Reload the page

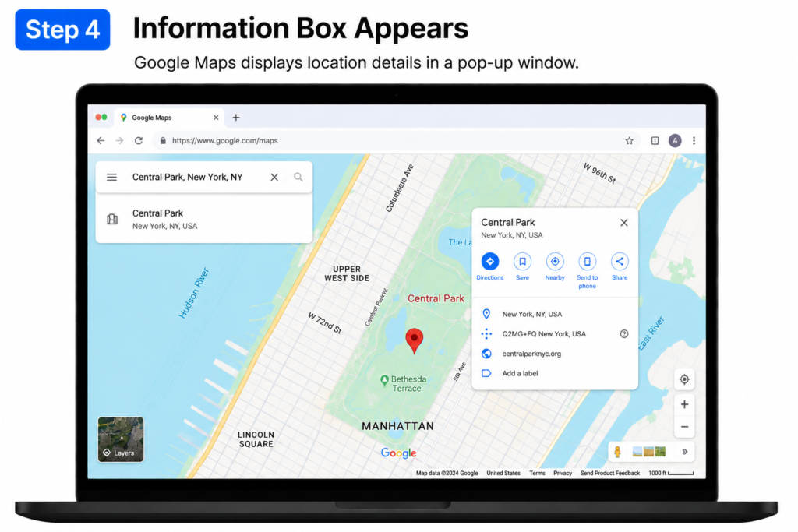(139, 141)
